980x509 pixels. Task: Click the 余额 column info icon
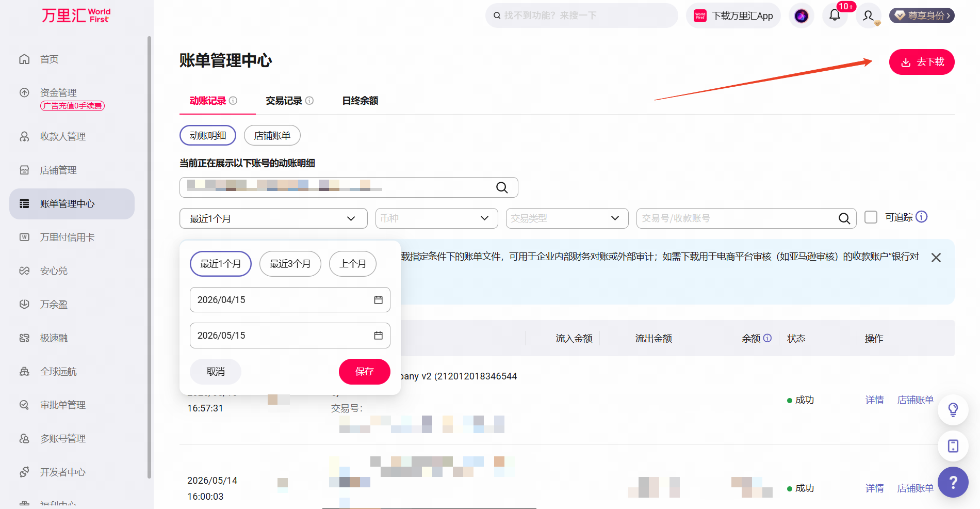pos(767,338)
